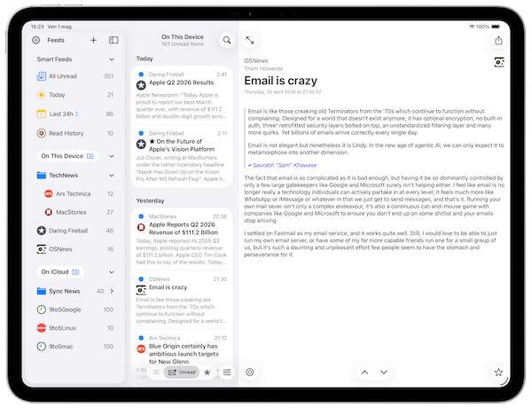Screen dimensions: 532x408
Task: Click On This Device list title
Action: click(183, 36)
